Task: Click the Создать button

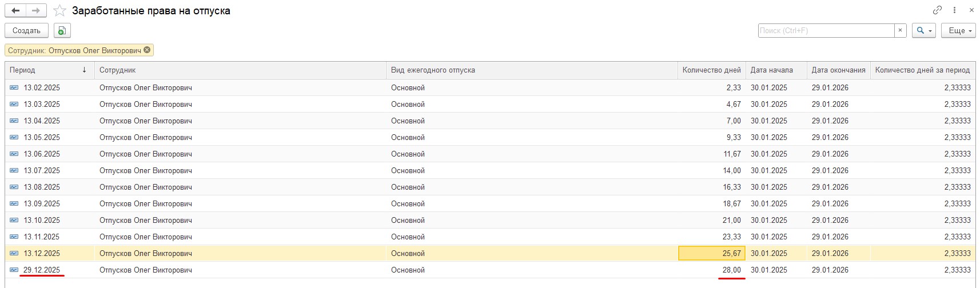Action: (x=26, y=30)
